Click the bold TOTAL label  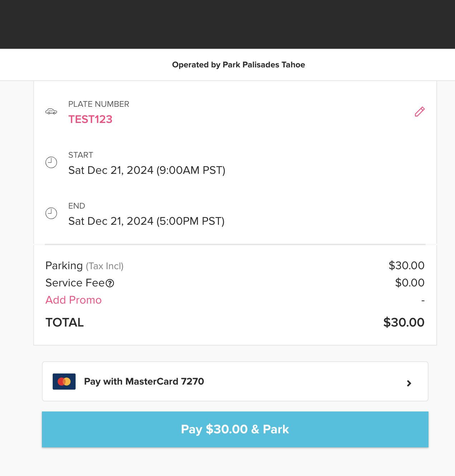(x=64, y=323)
